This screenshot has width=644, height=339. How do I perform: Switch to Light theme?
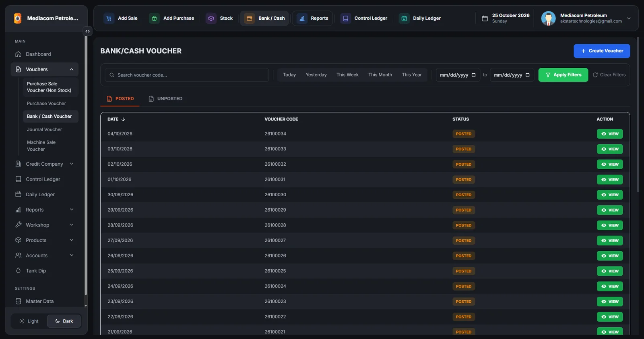tap(29, 321)
